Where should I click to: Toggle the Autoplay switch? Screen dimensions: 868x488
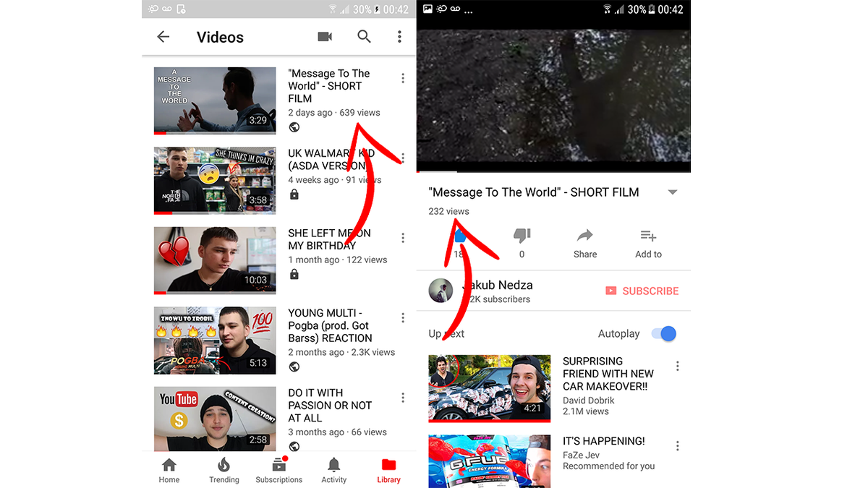coord(663,333)
